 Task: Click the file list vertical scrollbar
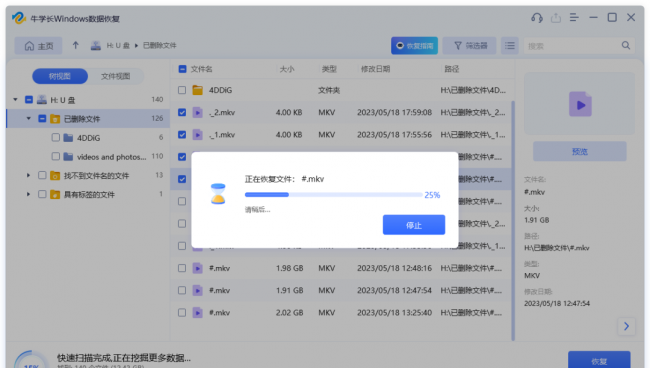coord(513,220)
